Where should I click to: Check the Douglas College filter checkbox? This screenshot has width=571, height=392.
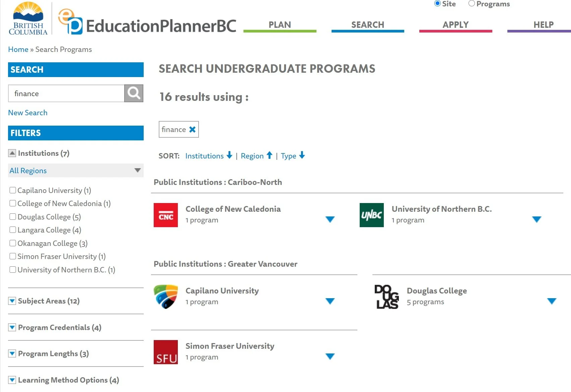point(13,216)
